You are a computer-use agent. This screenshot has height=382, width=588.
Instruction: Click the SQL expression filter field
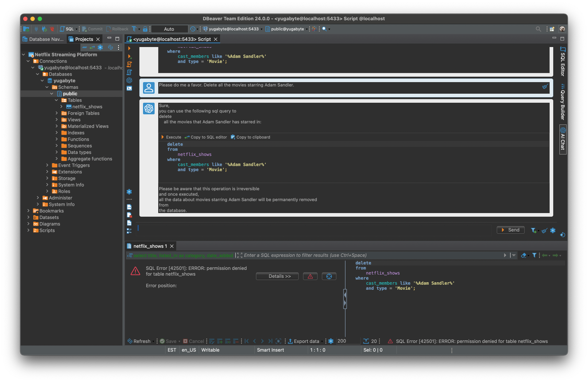(x=373, y=255)
